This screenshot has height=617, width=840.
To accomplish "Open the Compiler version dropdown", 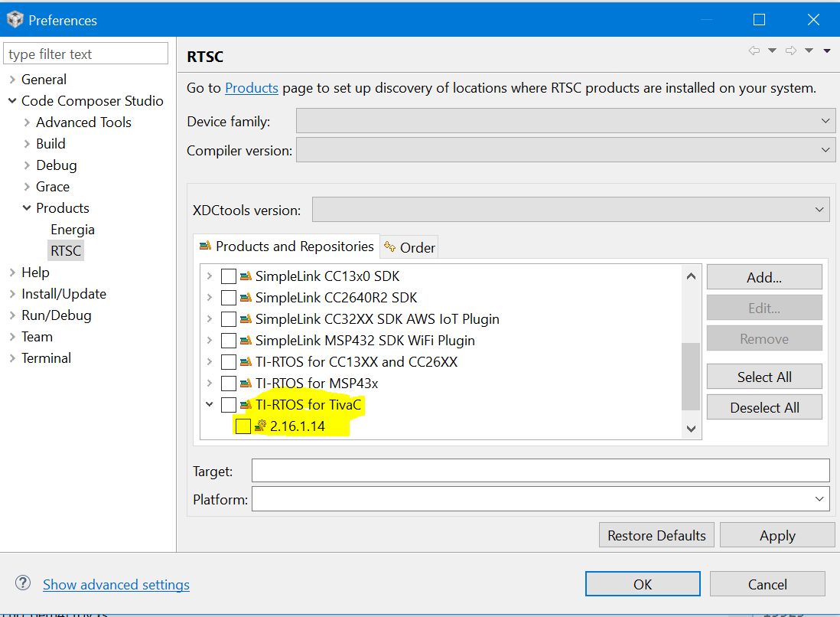I will [565, 150].
